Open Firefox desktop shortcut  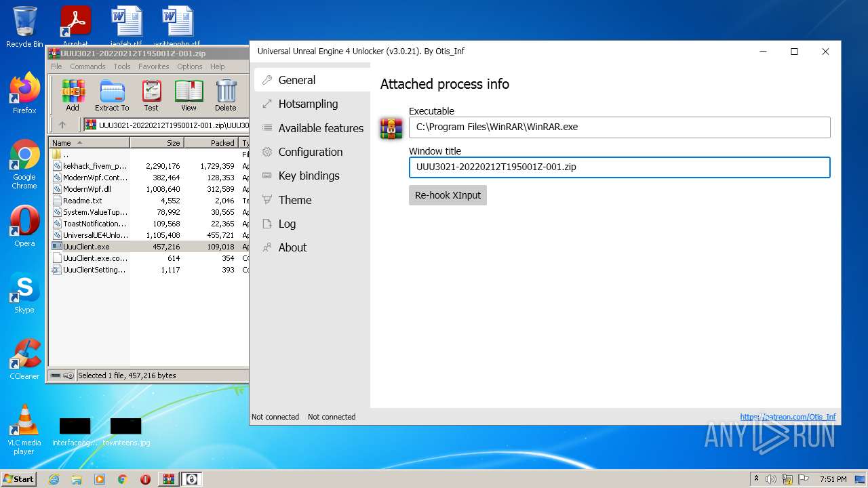click(24, 94)
